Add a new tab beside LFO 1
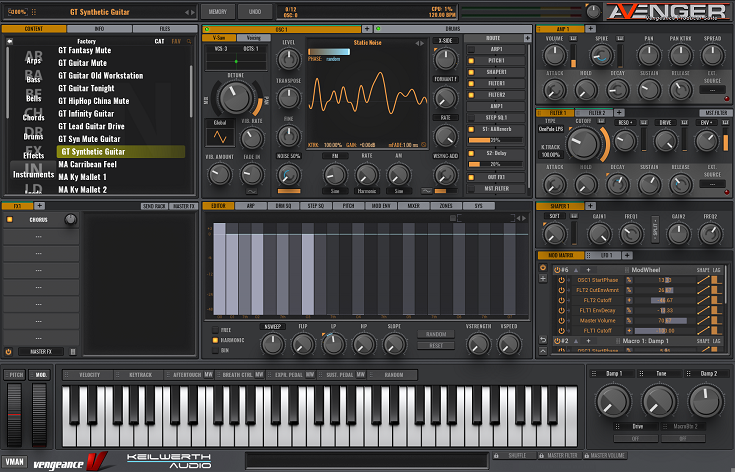The width and height of the screenshot is (735, 472). [627, 255]
